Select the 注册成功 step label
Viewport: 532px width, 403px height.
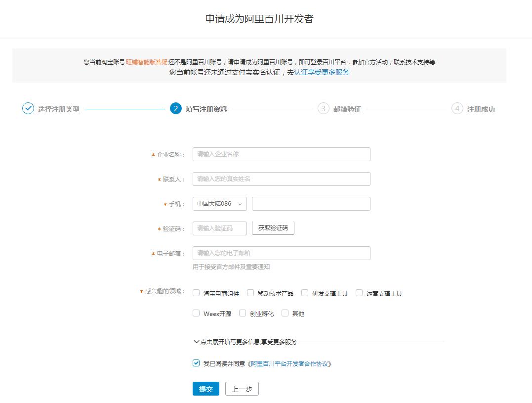(x=481, y=109)
